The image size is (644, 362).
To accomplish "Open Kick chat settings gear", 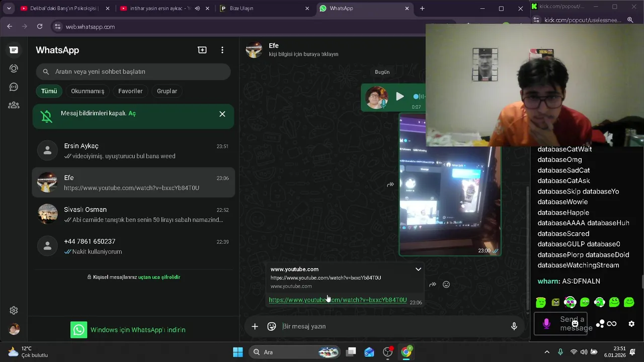I will click(631, 324).
